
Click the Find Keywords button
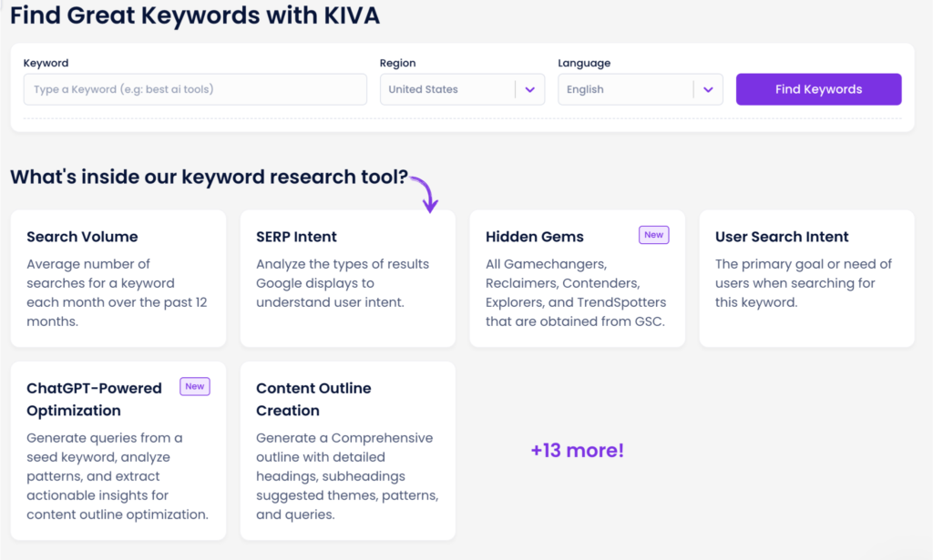[818, 89]
